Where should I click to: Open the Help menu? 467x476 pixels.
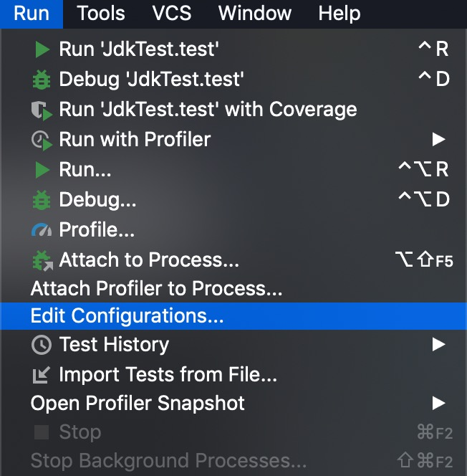point(340,13)
